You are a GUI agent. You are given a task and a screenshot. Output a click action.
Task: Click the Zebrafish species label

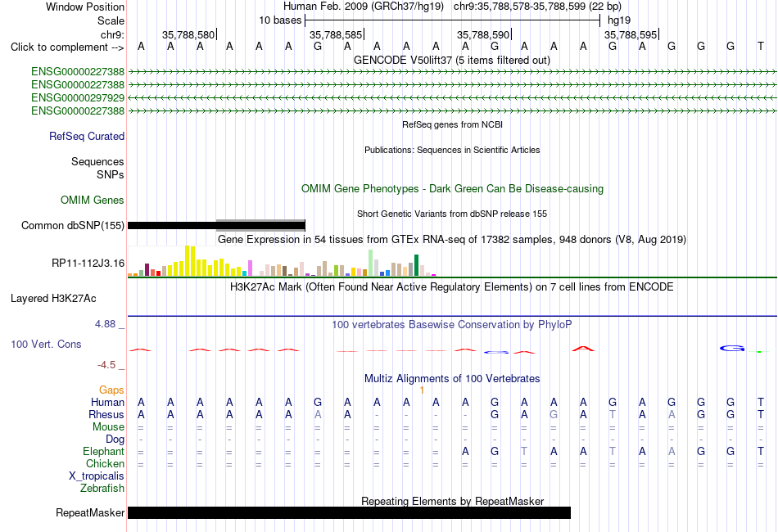pyautogui.click(x=102, y=489)
